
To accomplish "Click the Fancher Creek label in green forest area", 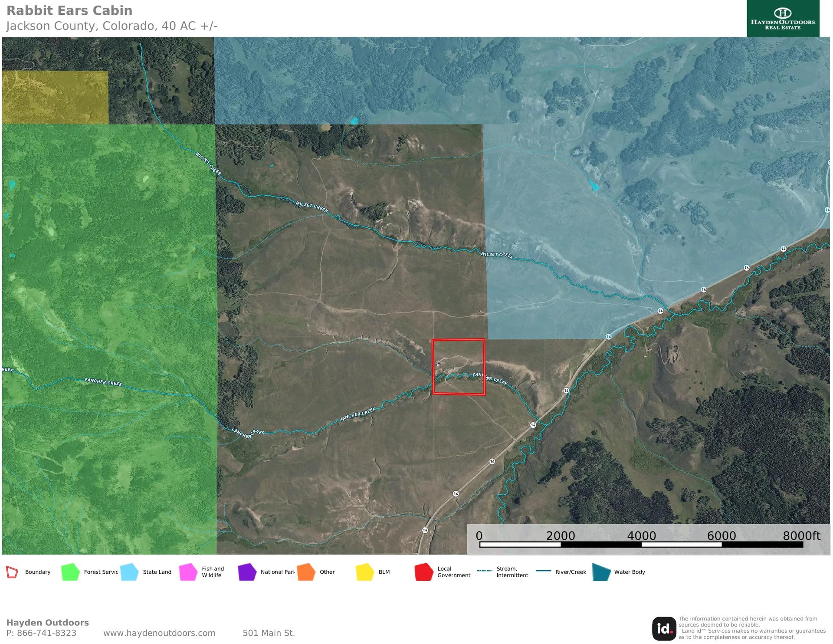I will (x=103, y=382).
